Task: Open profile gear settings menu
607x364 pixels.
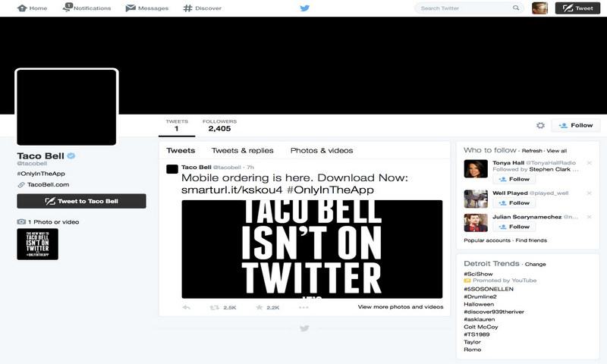Action: [540, 126]
